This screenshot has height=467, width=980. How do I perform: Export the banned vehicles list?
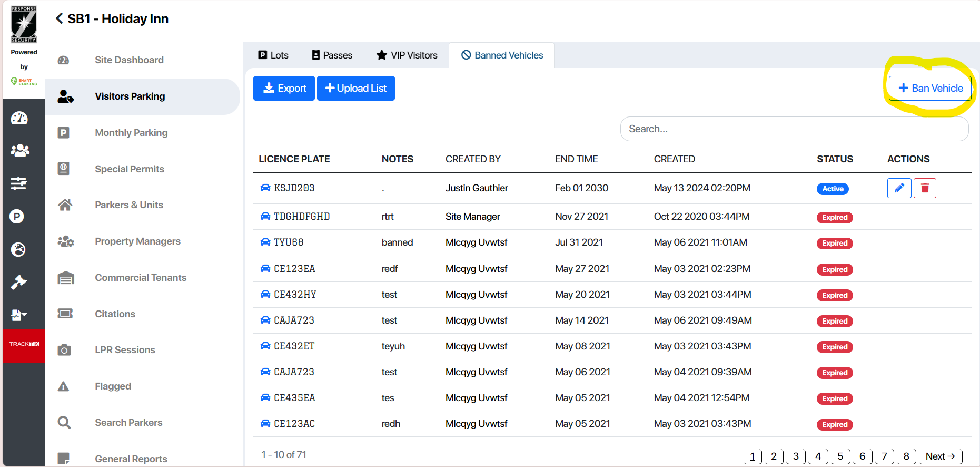click(x=284, y=89)
